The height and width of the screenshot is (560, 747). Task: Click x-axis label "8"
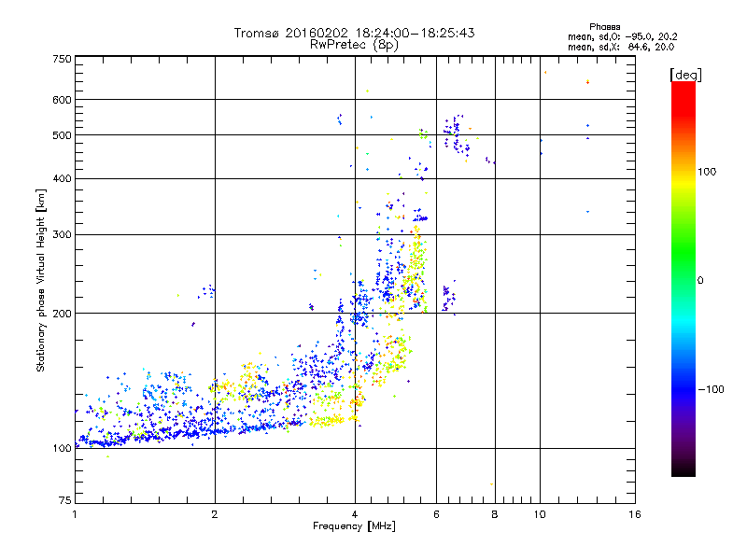pos(495,514)
